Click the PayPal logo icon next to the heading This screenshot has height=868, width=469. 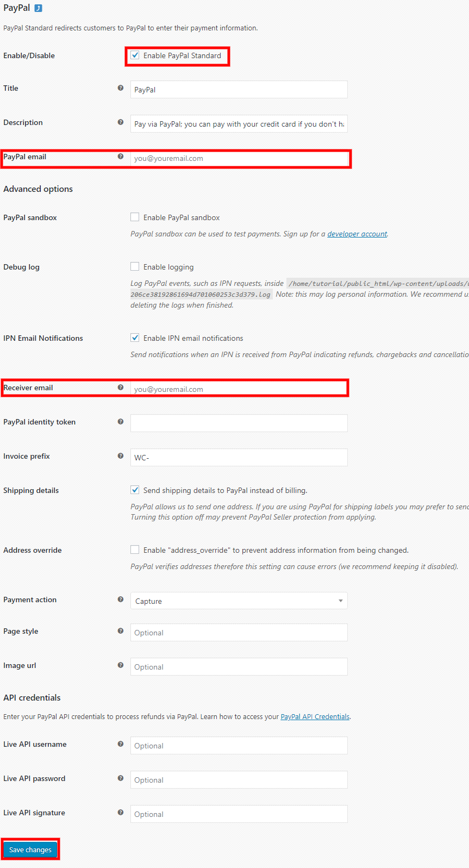tap(36, 8)
